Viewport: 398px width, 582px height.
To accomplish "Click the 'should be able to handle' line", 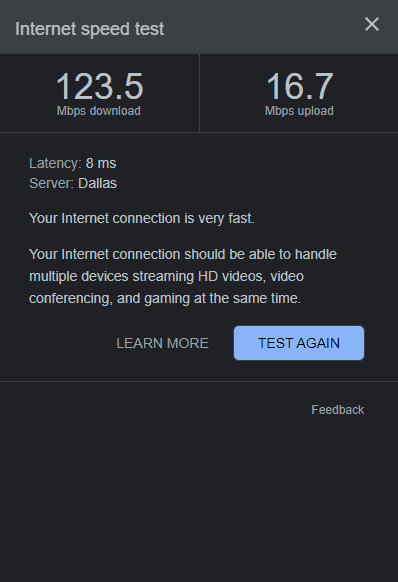I will (x=183, y=255).
